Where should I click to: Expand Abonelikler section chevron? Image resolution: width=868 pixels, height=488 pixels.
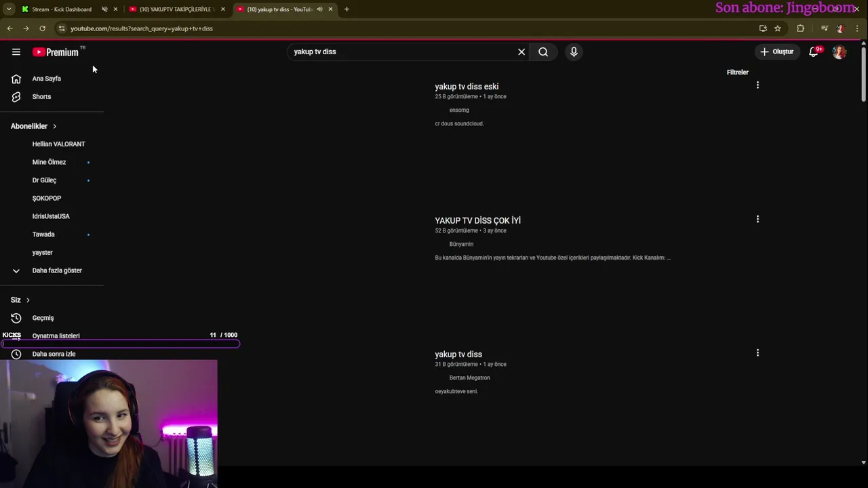pyautogui.click(x=54, y=126)
